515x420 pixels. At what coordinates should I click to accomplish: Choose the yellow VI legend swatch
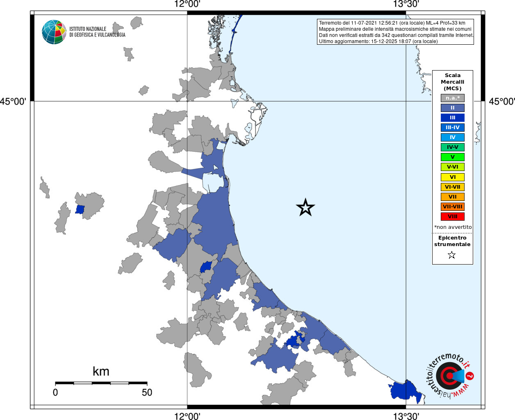coord(452,177)
